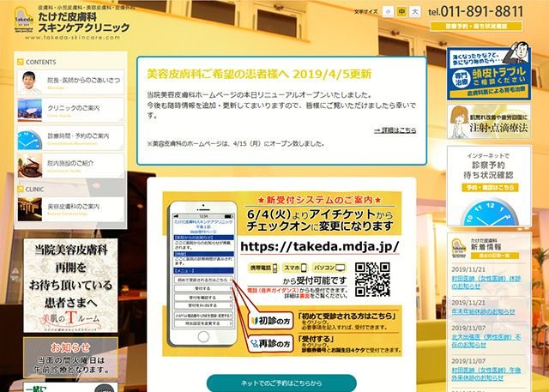Open クリニックのご案内 menu item
Viewport: 549px width, 392px height.
point(70,111)
